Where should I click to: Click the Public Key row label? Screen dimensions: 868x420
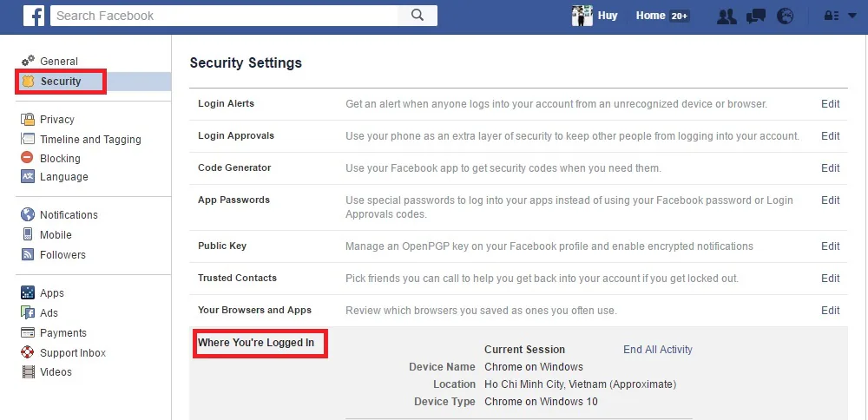pos(222,246)
